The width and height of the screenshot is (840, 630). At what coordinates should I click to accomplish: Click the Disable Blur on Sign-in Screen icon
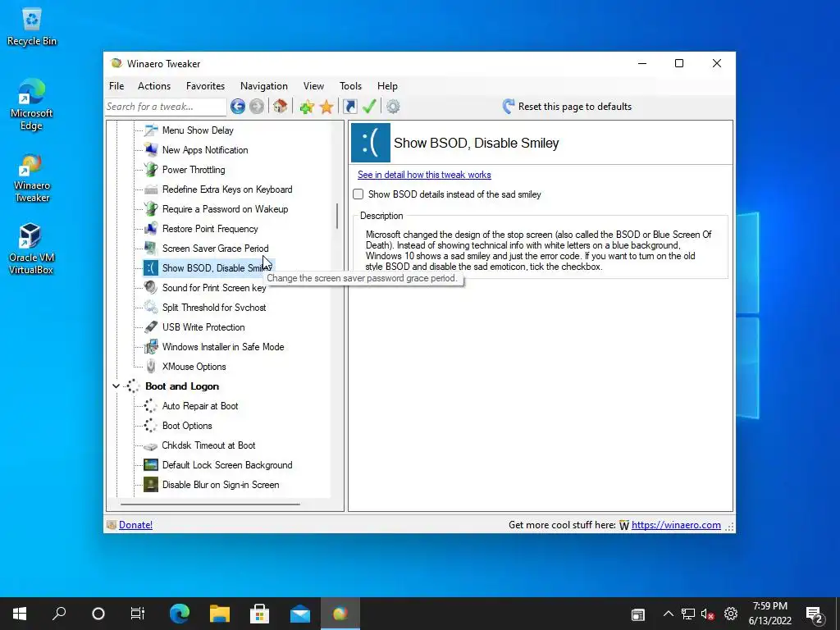click(151, 485)
